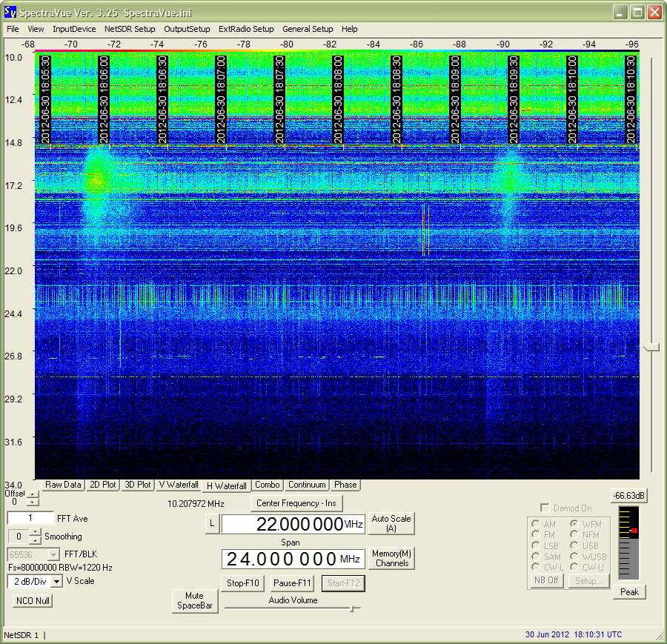Click the Mute SpaceBar button
The width and height of the screenshot is (667, 644).
(x=195, y=600)
